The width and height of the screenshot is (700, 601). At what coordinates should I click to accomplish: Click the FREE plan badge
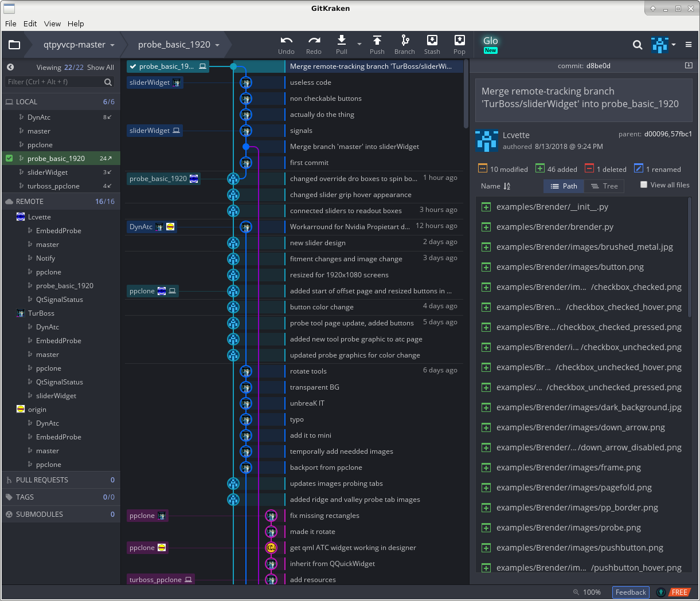coord(679,592)
